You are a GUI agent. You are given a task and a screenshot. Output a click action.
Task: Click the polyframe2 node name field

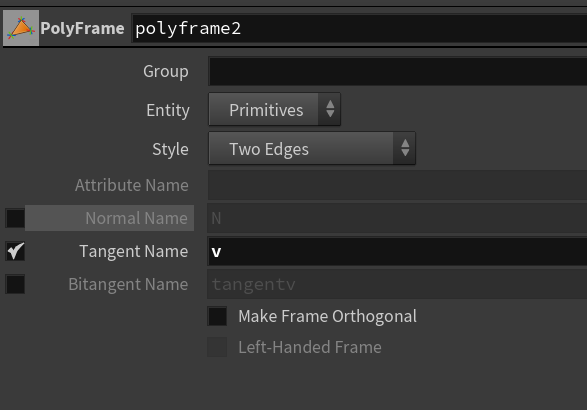359,28
